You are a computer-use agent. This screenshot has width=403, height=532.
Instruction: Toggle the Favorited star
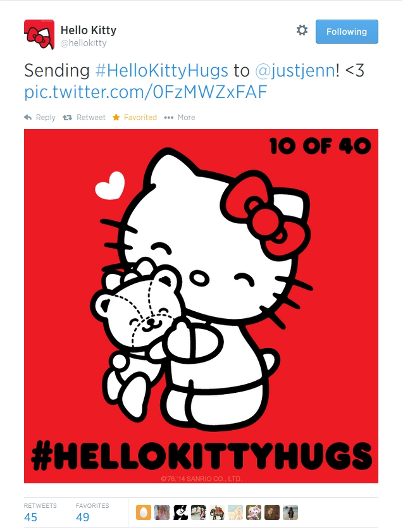coord(116,118)
